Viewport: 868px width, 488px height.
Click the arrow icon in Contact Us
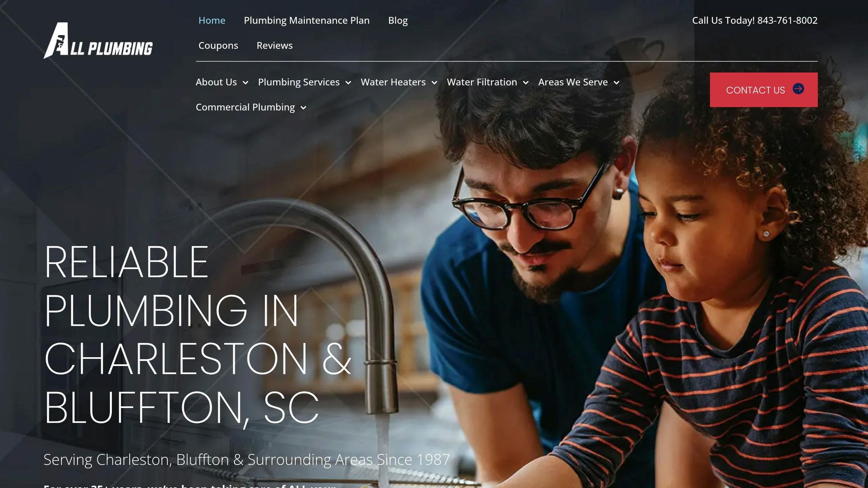pyautogui.click(x=798, y=89)
